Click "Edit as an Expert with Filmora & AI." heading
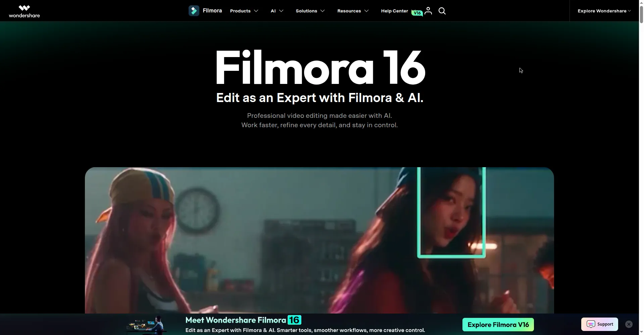Image resolution: width=644 pixels, height=335 pixels. pos(319,98)
